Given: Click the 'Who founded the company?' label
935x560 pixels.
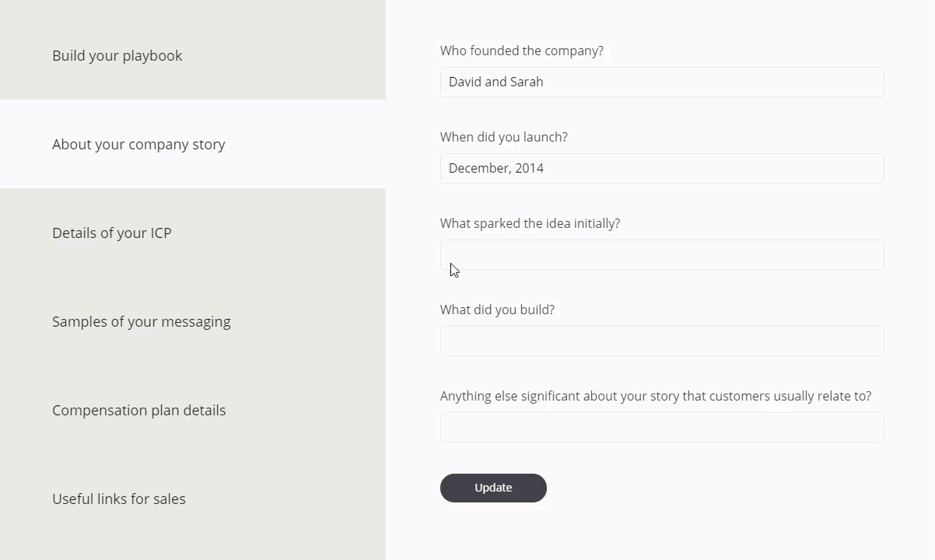Looking at the screenshot, I should tap(522, 51).
